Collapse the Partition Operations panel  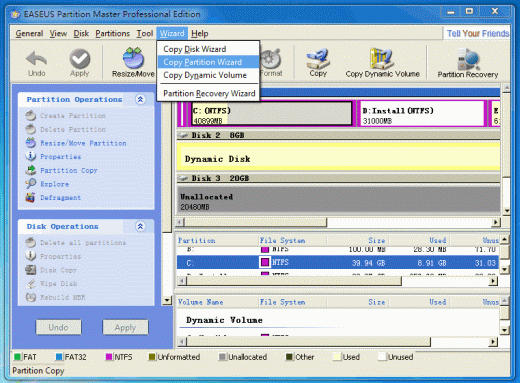(x=140, y=99)
